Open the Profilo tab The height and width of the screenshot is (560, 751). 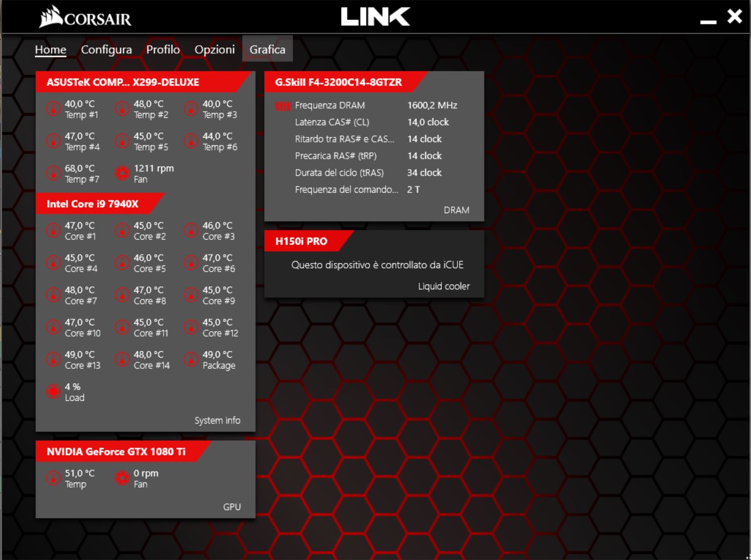pos(163,49)
